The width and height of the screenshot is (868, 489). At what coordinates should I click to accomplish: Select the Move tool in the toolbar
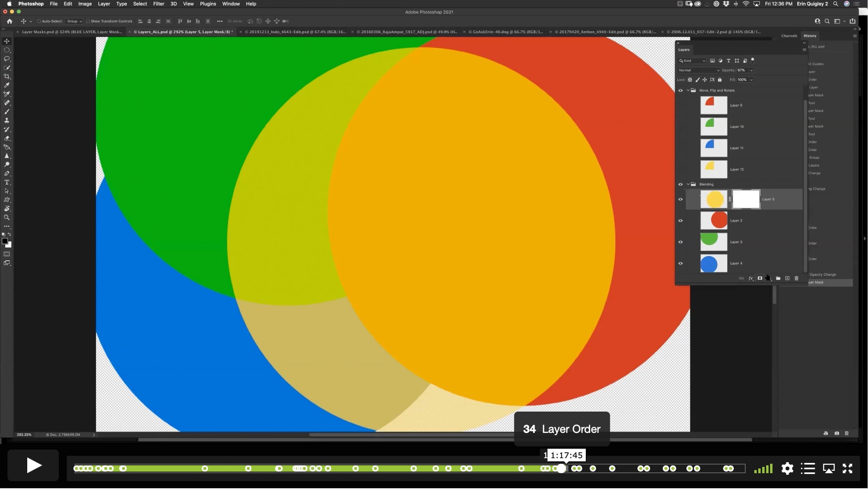pos(7,41)
